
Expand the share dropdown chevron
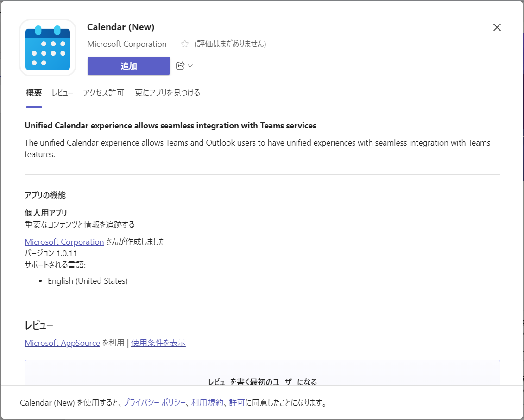190,66
